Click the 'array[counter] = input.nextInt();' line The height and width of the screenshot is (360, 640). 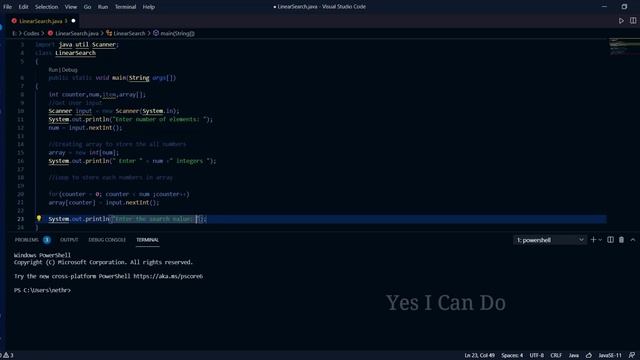[x=104, y=202]
